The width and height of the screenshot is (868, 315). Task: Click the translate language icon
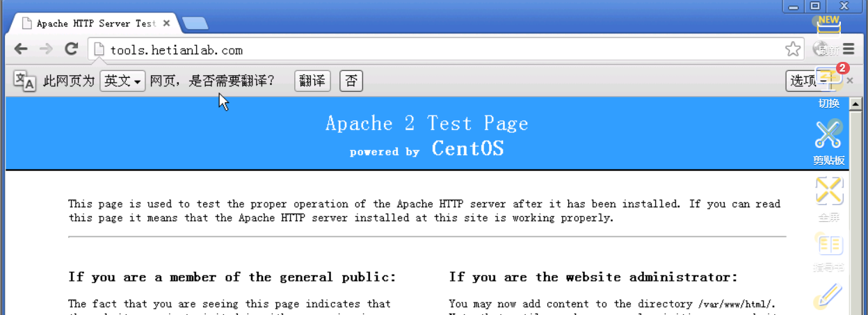coord(24,81)
